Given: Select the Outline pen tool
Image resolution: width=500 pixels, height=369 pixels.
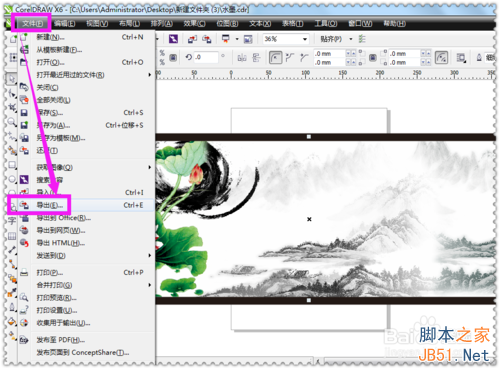Looking at the screenshot, I should [x=12, y=307].
